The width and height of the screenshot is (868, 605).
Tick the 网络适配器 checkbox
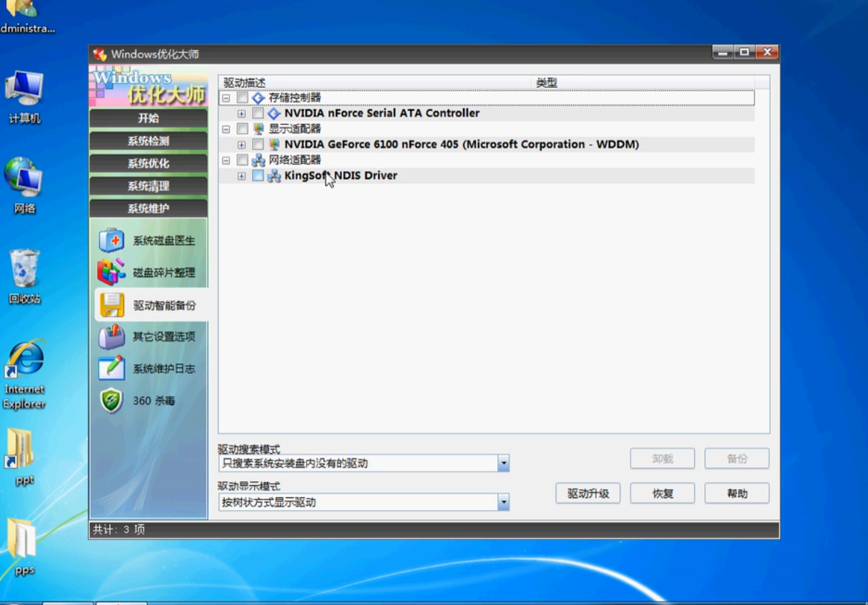[x=243, y=160]
